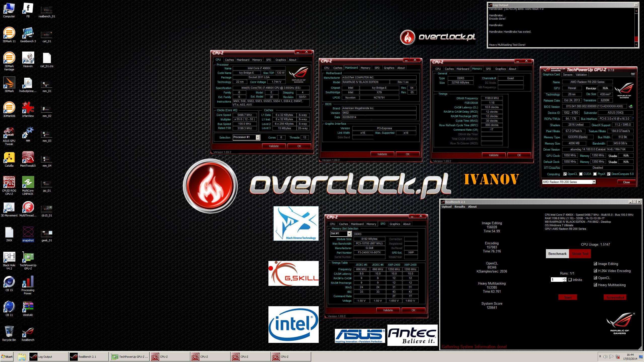This screenshot has height=362, width=644.
Task: Click Validate in the CPU-Z SPD window
Action: (388, 310)
